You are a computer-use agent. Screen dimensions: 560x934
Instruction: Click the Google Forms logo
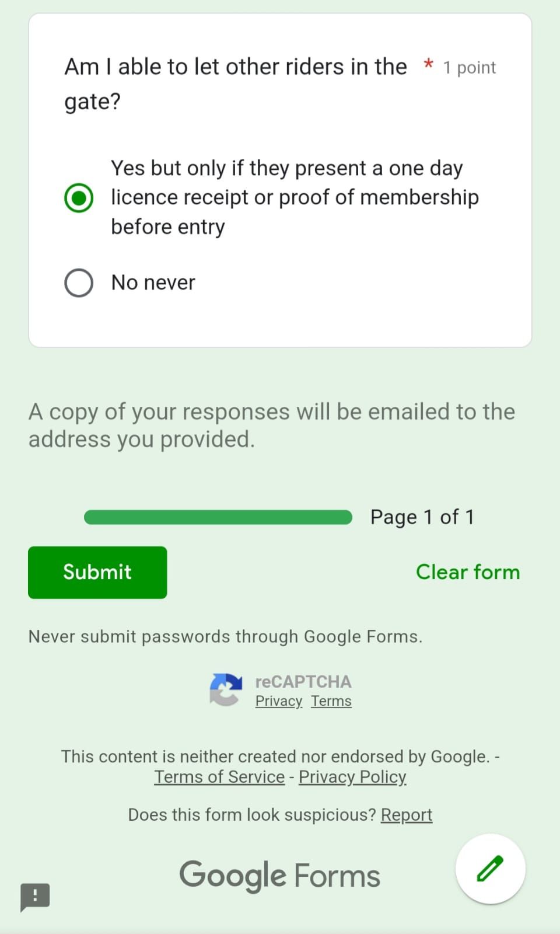279,876
